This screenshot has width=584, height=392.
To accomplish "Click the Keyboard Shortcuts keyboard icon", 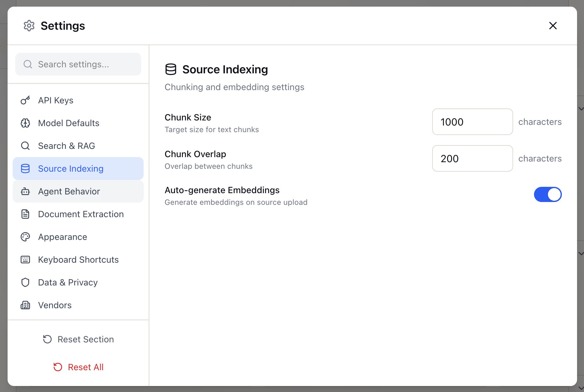I will (25, 260).
